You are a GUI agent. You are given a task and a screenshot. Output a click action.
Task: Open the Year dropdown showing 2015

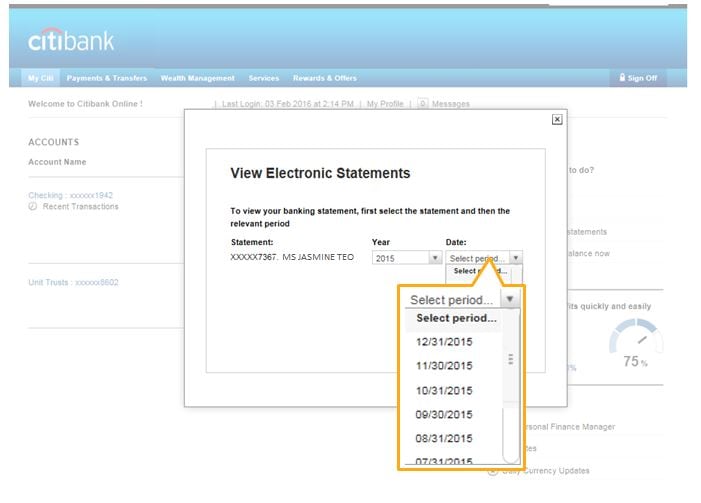(406, 258)
